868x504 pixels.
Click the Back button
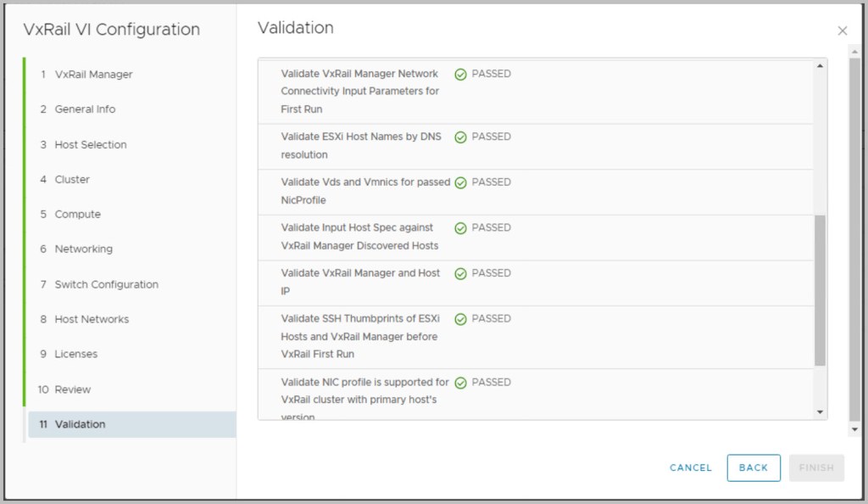click(x=753, y=468)
